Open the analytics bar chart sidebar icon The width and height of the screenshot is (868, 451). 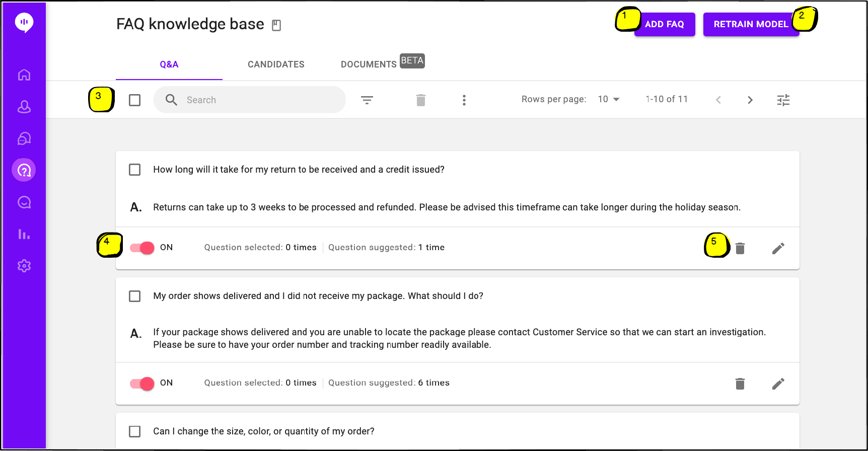[x=24, y=234]
